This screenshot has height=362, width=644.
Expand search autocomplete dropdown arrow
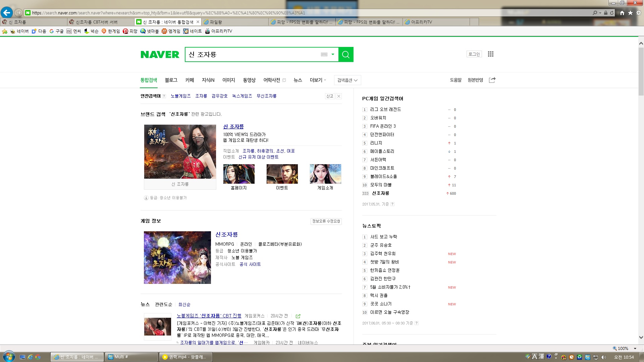tap(333, 54)
